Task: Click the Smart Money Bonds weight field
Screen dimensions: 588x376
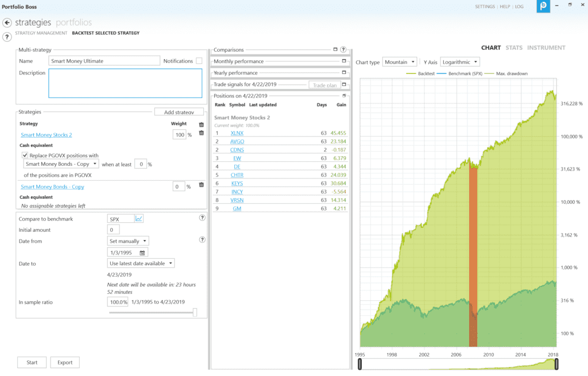Action: pos(179,187)
